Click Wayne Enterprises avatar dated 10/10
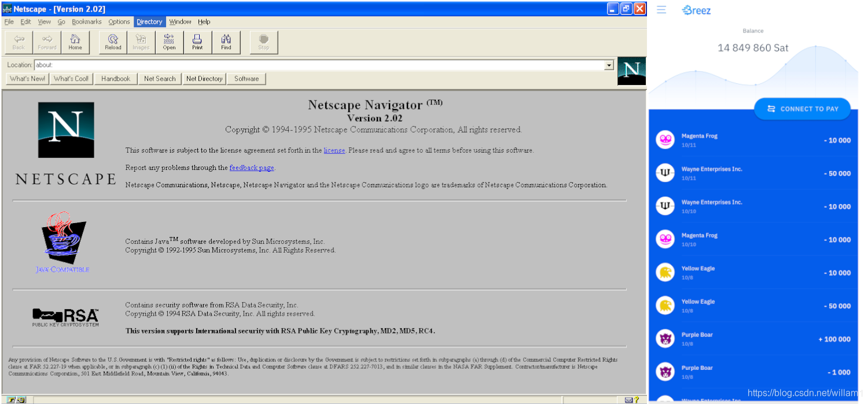The image size is (868, 404). tap(665, 206)
